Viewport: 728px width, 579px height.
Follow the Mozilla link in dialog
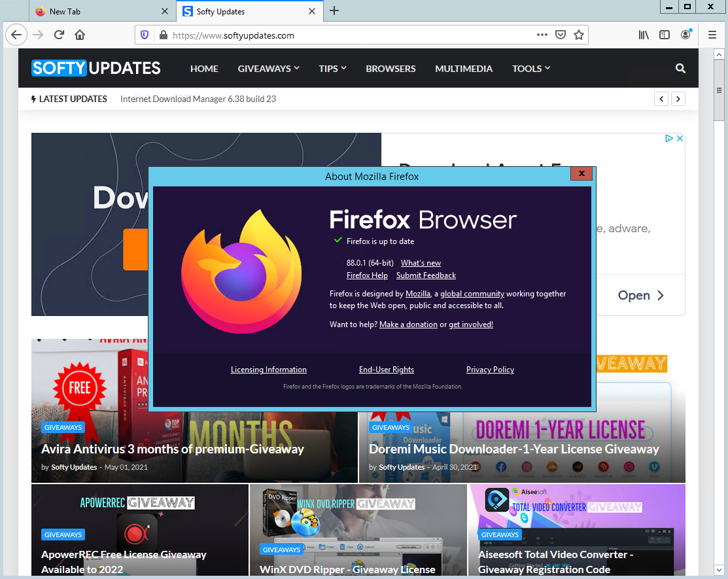[418, 294]
